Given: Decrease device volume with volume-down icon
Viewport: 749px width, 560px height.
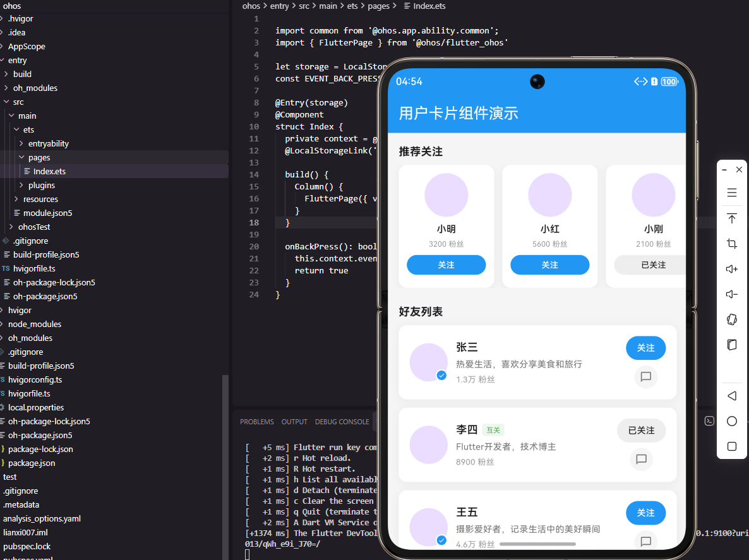Looking at the screenshot, I should click(731, 294).
